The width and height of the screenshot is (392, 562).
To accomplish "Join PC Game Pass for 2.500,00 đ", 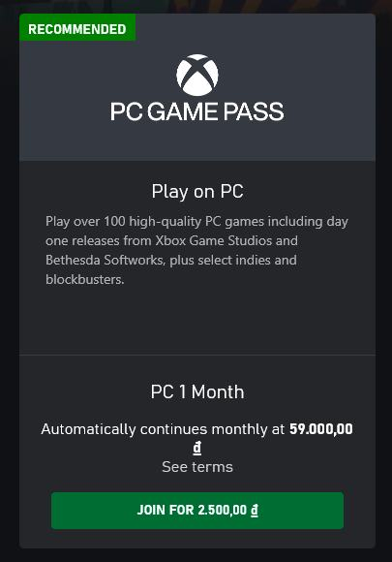I will (x=197, y=511).
